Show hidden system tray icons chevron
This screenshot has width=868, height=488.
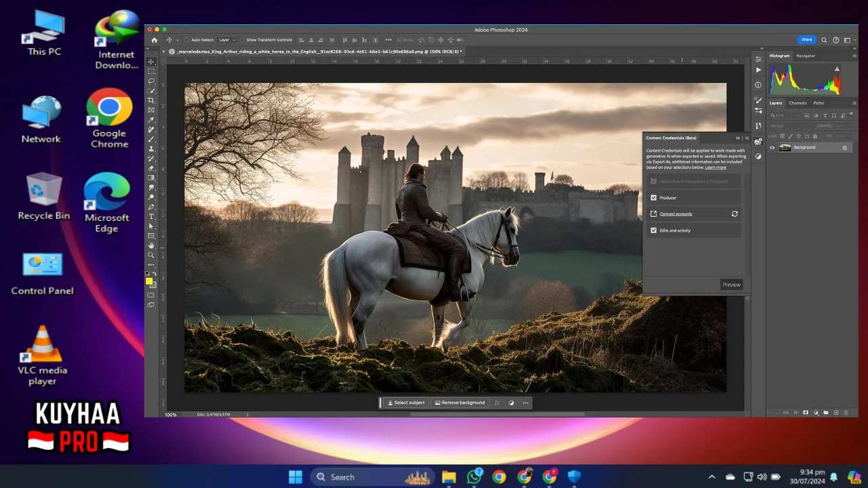coord(711,477)
